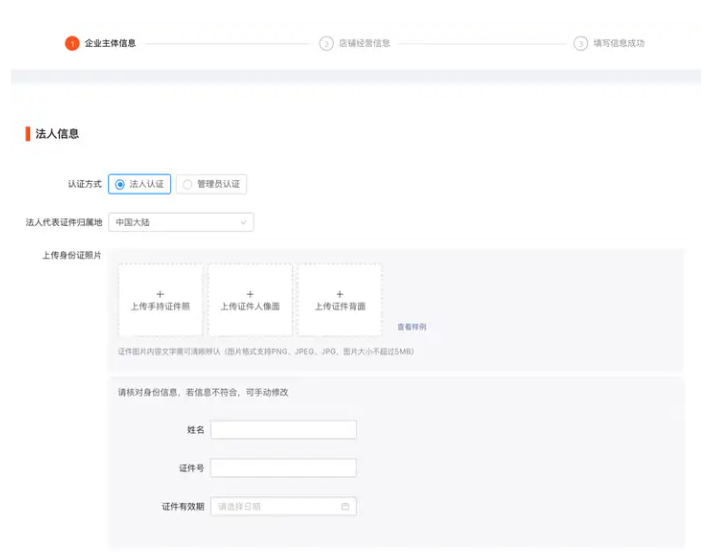
Task: Click chevron arrow of 法人代表证件归属地 dropdown
Action: (243, 222)
